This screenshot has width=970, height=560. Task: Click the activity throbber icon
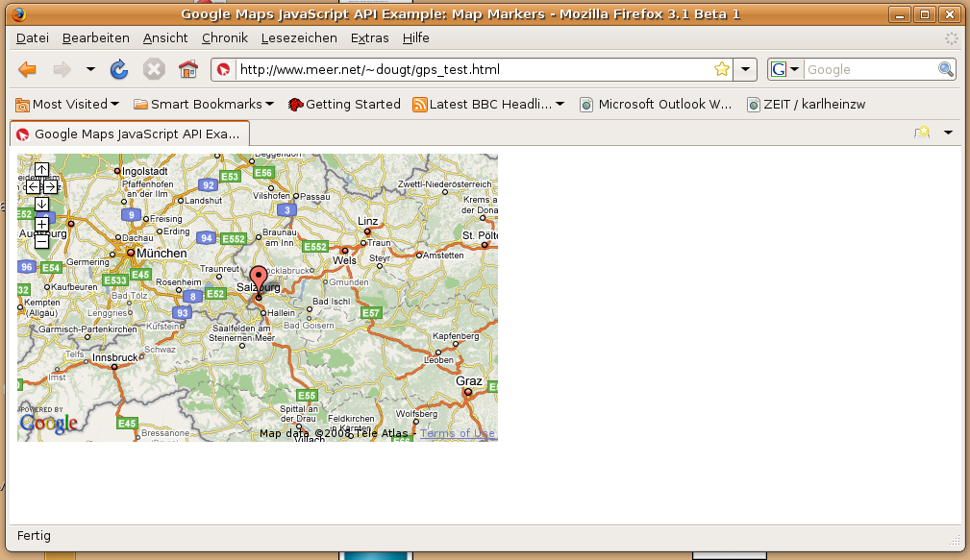click(x=951, y=38)
